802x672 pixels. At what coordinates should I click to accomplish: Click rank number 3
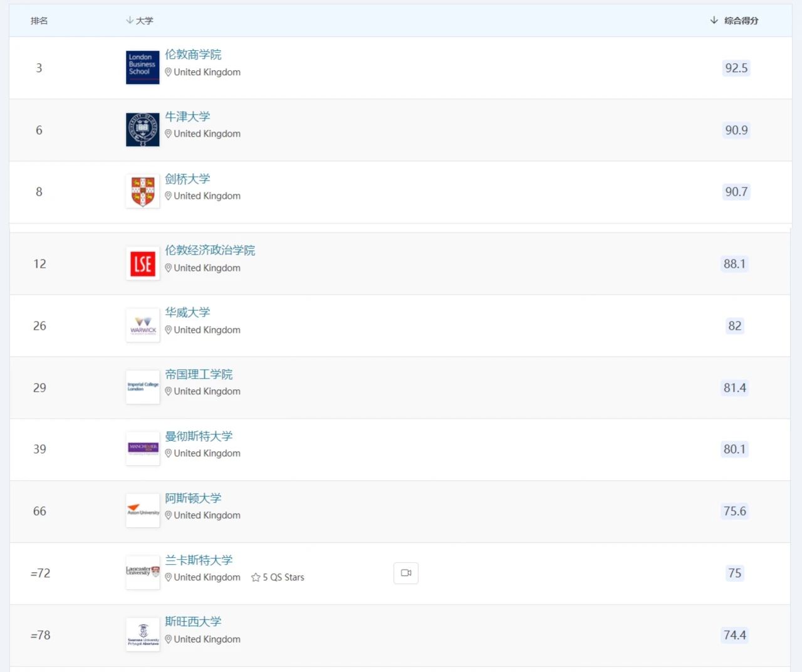[x=39, y=68]
